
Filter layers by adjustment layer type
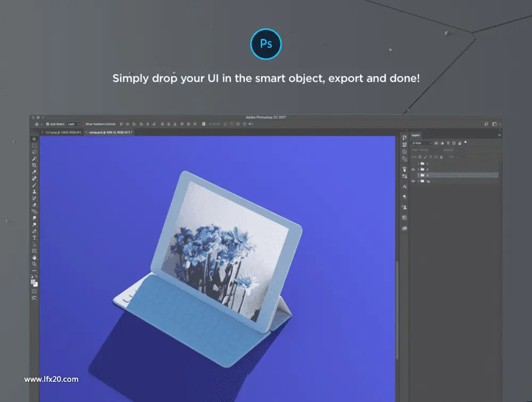[x=442, y=143]
